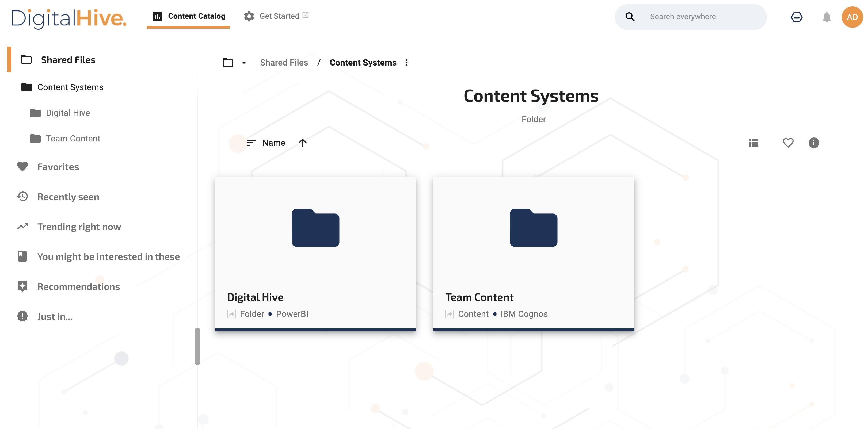The width and height of the screenshot is (868, 429).
Task: Show folder info panel
Action: 814,143
